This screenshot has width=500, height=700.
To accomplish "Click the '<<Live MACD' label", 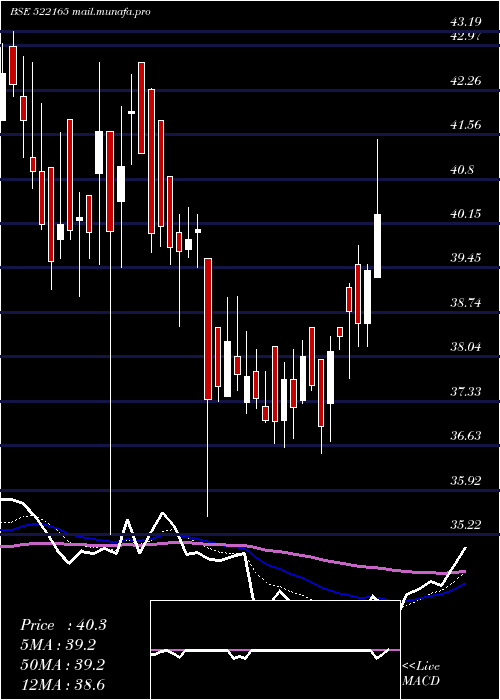I will [421, 673].
